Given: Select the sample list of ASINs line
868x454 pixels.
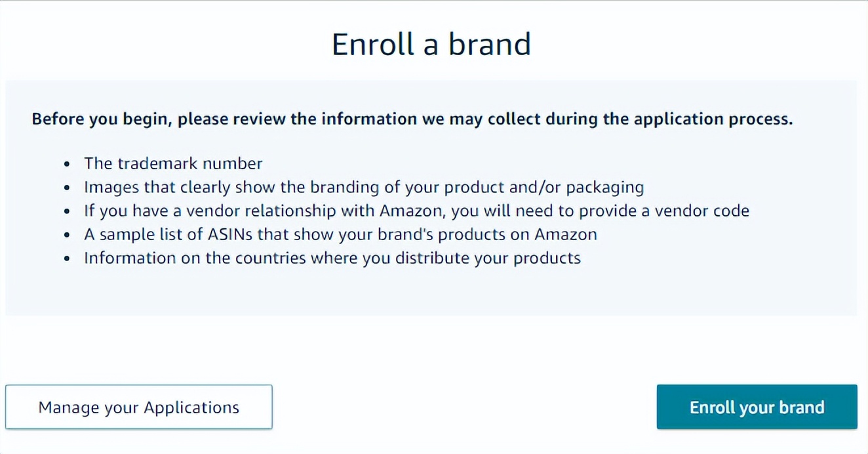Looking at the screenshot, I should pos(340,234).
